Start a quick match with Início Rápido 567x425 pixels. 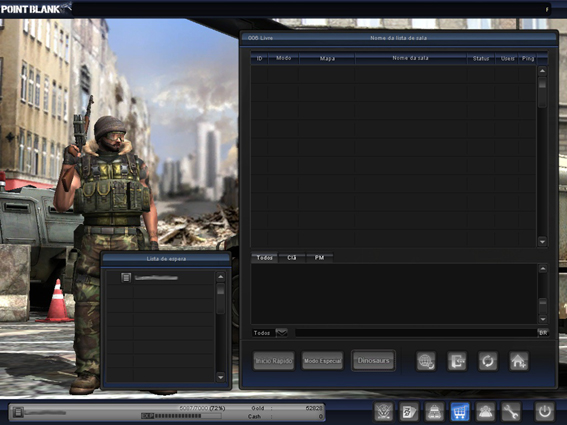point(274,361)
